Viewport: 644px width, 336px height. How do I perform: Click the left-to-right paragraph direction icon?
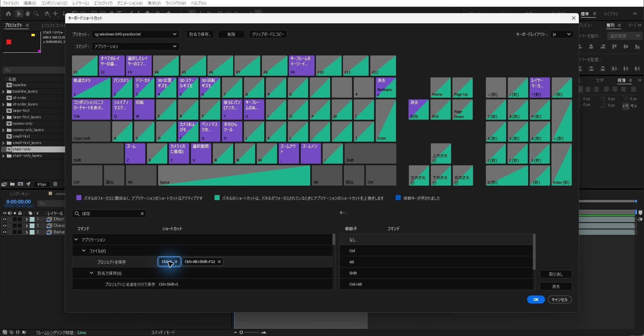tap(626, 106)
